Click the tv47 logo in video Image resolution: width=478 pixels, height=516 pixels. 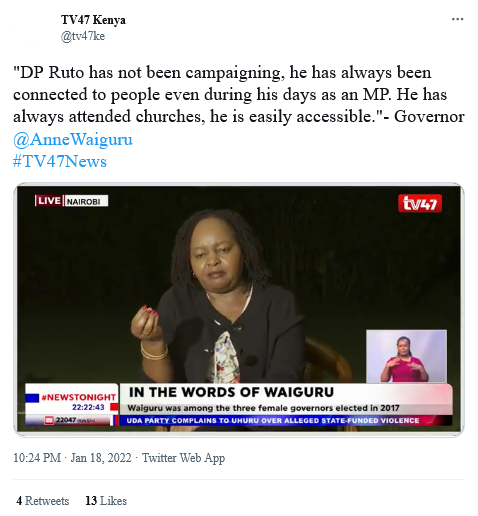[420, 203]
